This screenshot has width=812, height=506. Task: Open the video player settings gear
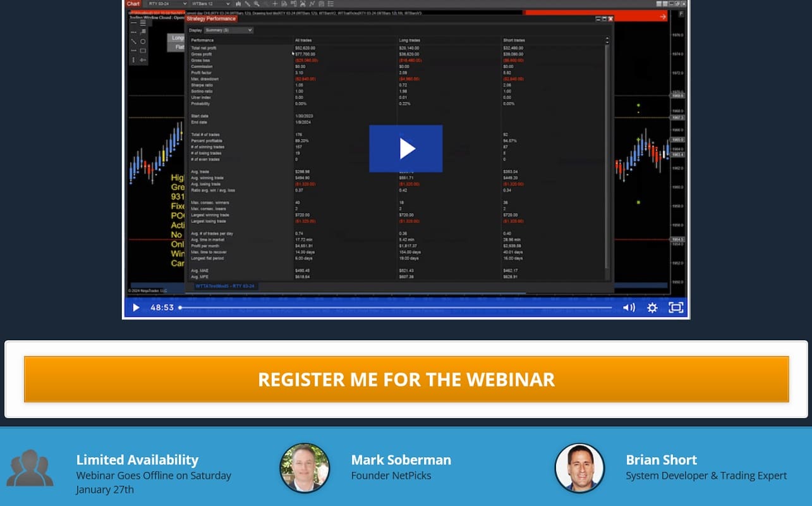[x=651, y=307]
